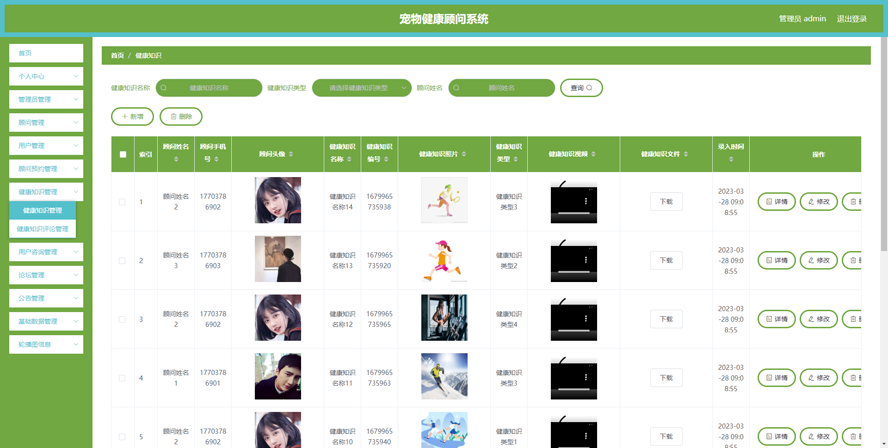Click the partly hidden trash button in row 2
Viewport: 888px width, 448px height.
(x=852, y=261)
